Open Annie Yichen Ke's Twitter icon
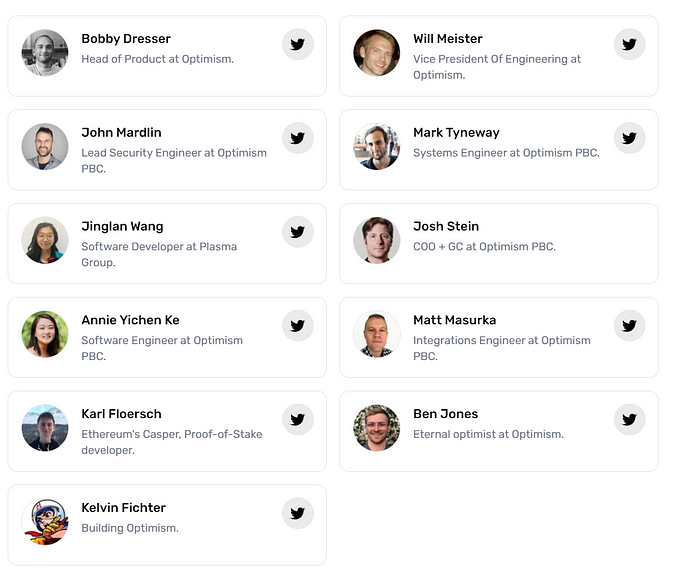700x574 pixels. click(x=297, y=326)
